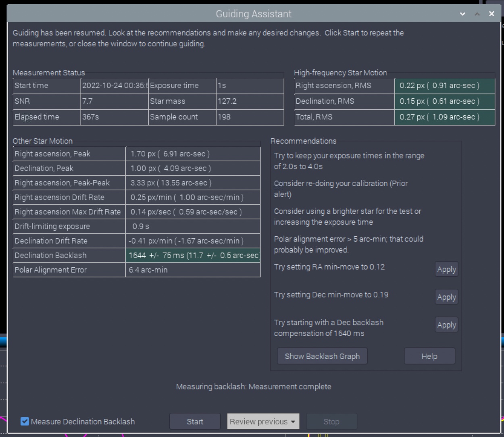
Task: Click the Guiding Assistant title bar text
Action: tap(254, 14)
